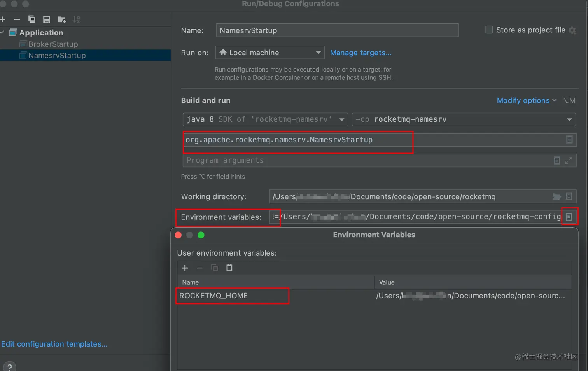Copy the selected configuration
Screen dimensions: 588x371
[32, 19]
